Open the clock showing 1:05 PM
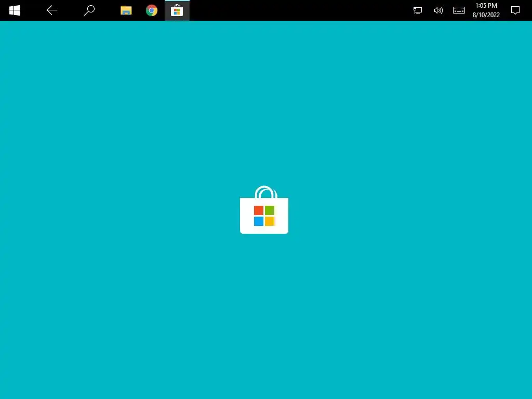The height and width of the screenshot is (399, 532). [x=486, y=10]
